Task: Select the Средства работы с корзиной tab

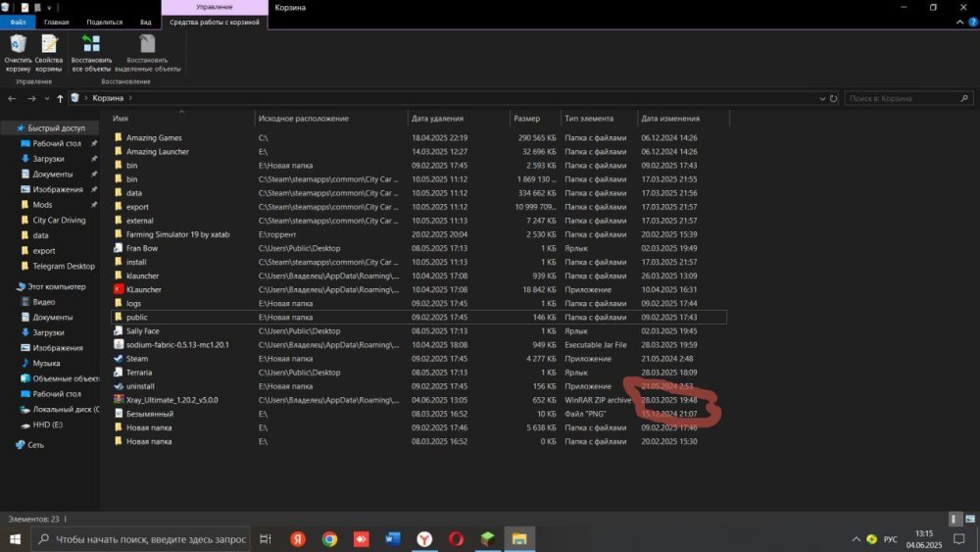Action: (215, 22)
